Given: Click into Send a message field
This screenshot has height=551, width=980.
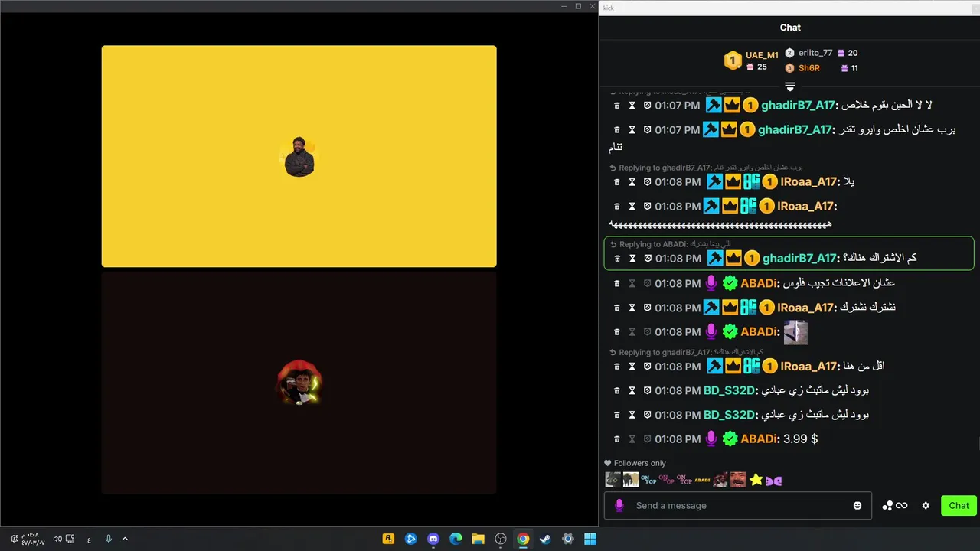Looking at the screenshot, I should (738, 506).
